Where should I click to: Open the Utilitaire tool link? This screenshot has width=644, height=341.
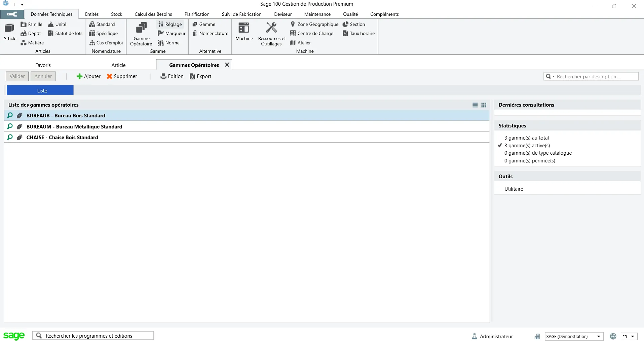pos(514,189)
